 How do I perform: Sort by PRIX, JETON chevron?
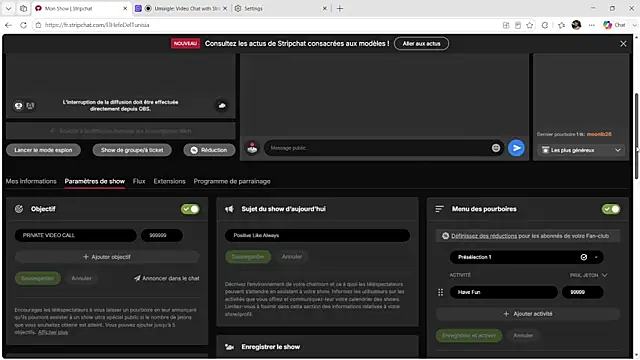pos(604,275)
